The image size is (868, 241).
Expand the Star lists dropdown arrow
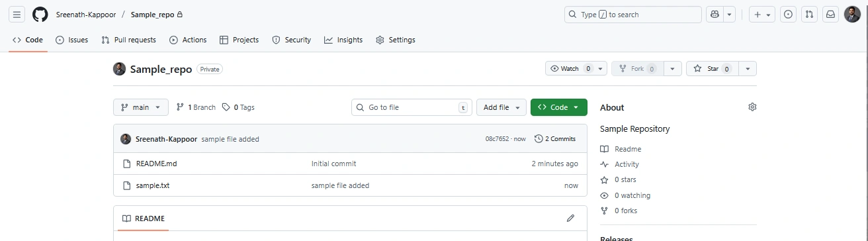(748, 69)
